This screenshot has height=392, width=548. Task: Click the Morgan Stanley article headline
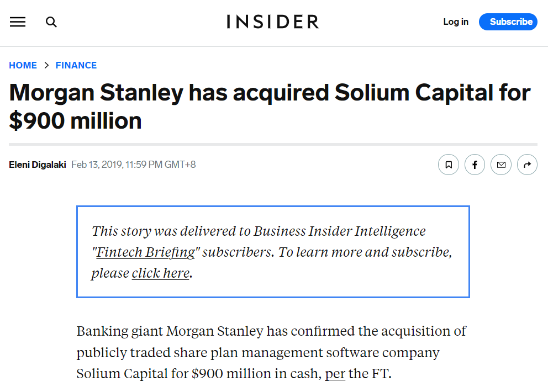point(270,106)
